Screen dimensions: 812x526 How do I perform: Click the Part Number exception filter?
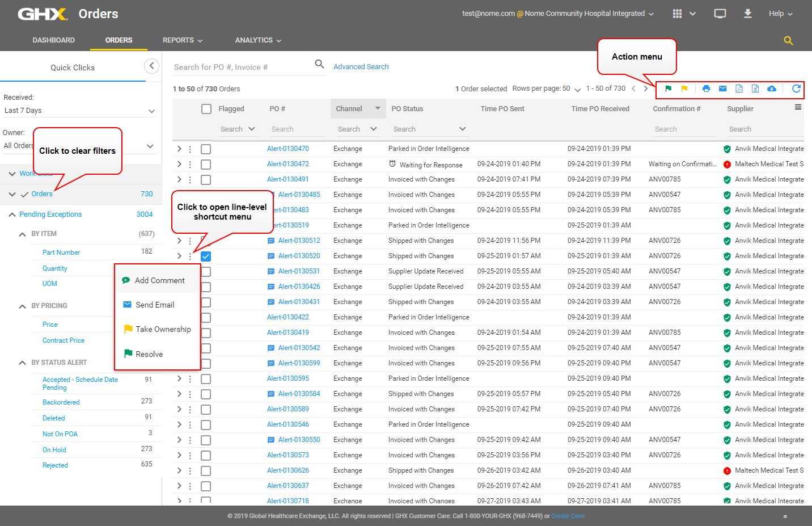pyautogui.click(x=61, y=253)
